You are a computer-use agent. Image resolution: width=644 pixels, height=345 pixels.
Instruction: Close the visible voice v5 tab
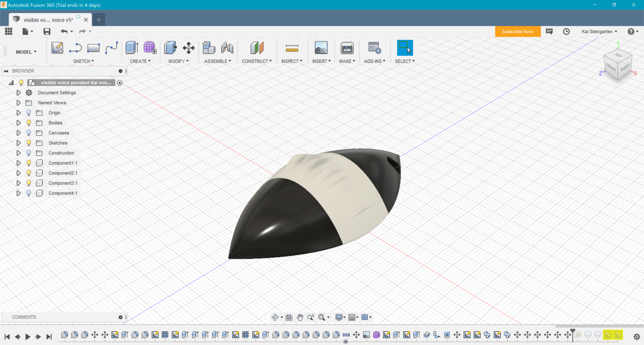(x=86, y=20)
